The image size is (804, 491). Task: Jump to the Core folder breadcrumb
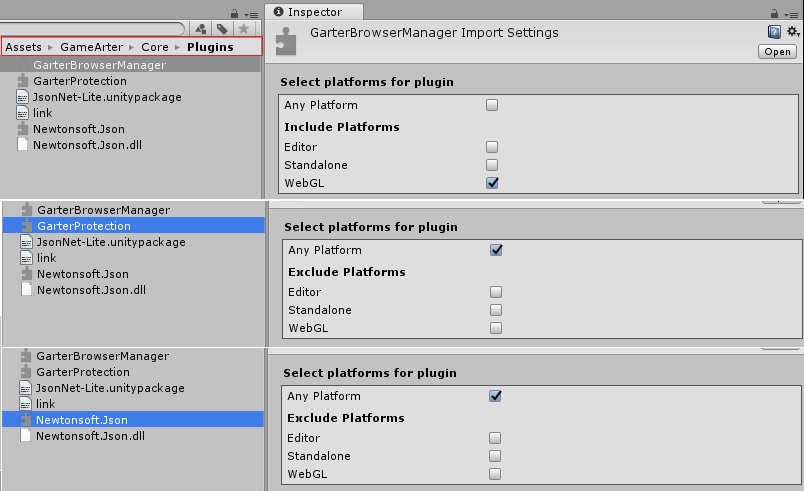pyautogui.click(x=154, y=47)
